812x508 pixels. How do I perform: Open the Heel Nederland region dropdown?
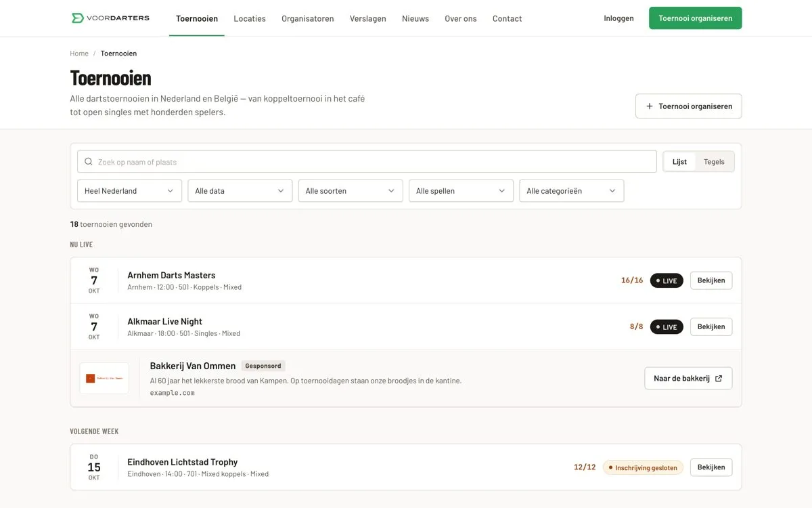point(129,191)
